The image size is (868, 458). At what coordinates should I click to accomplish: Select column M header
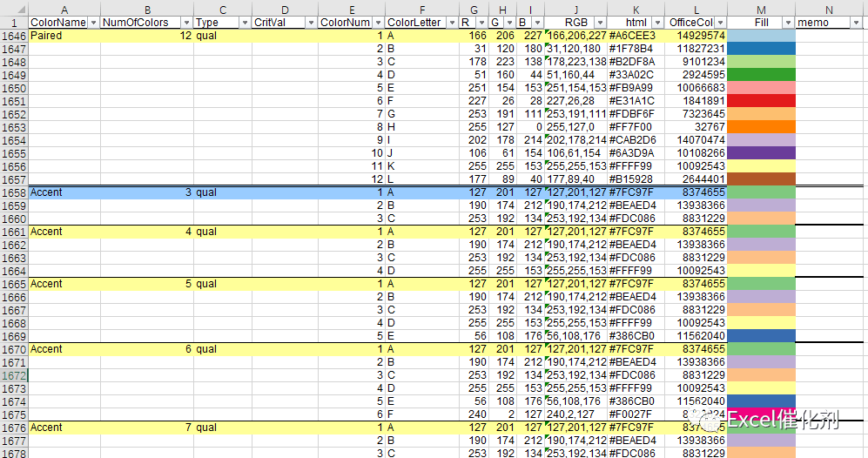761,10
